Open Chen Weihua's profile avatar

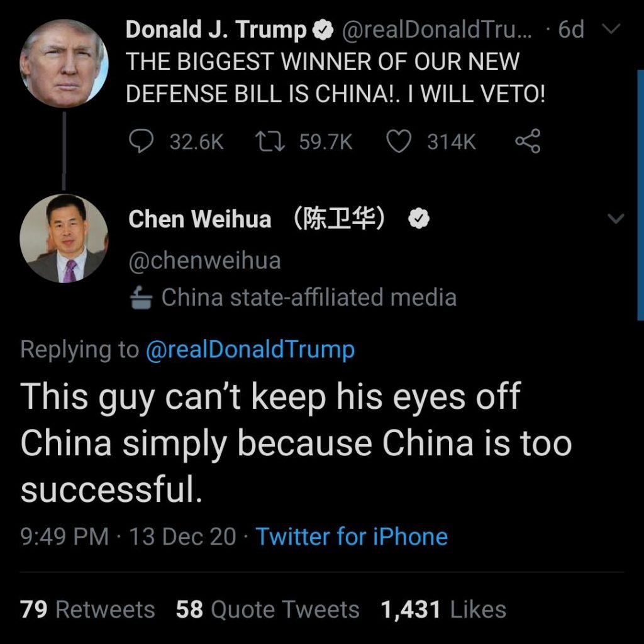[64, 239]
